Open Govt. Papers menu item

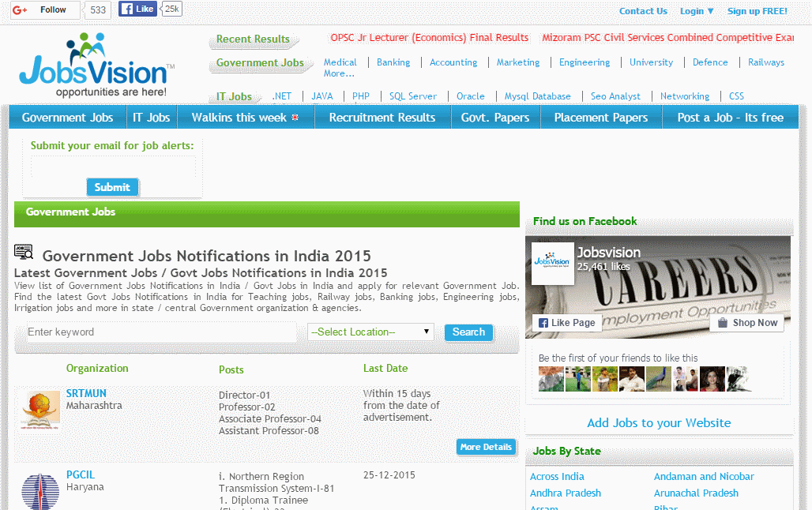pos(495,118)
